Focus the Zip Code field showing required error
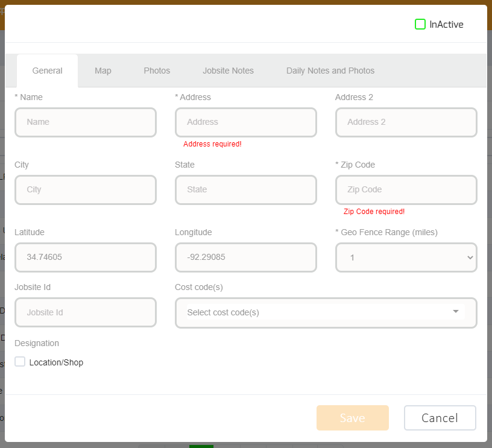The height and width of the screenshot is (448, 492). pos(406,189)
